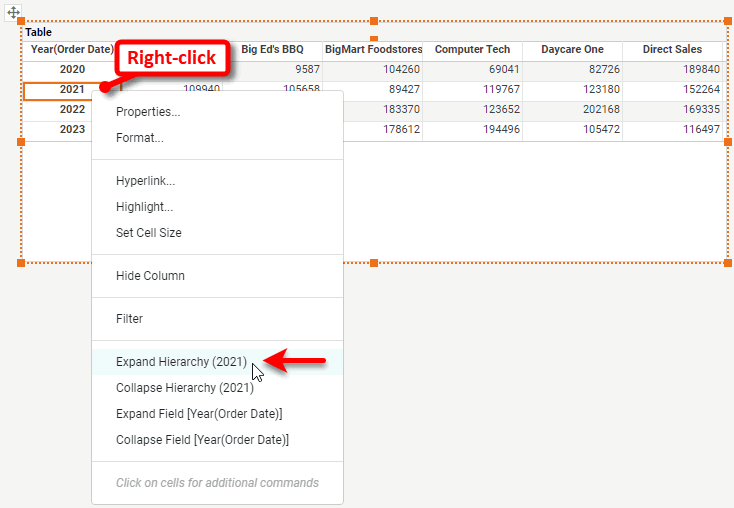Click the top-center orange resize handle
This screenshot has width=734, height=508.
point(374,21)
